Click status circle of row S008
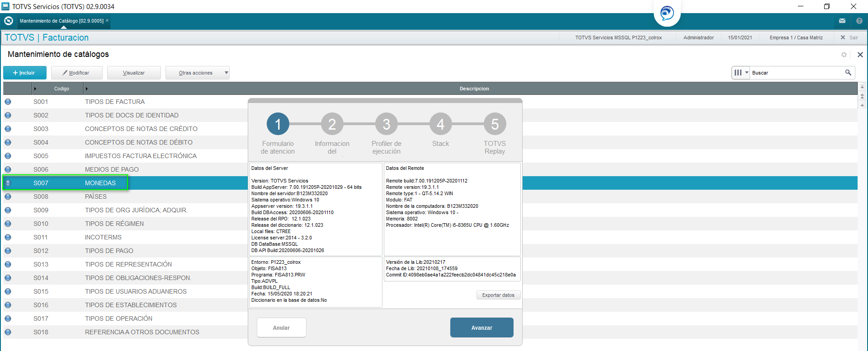 [x=8, y=197]
